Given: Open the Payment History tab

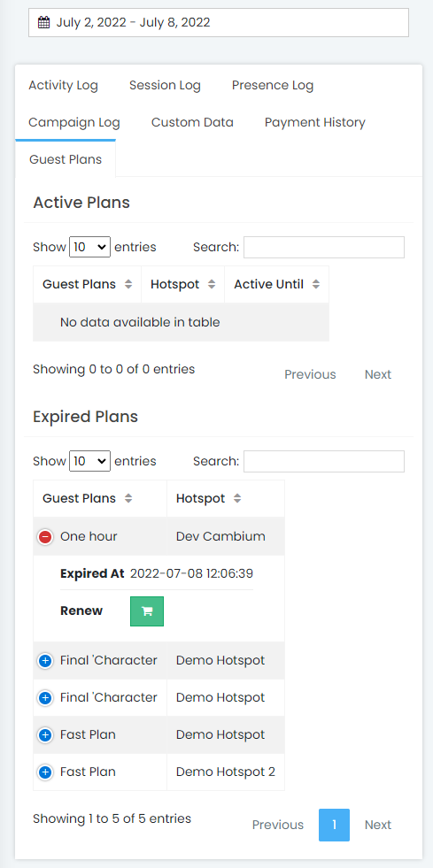Looking at the screenshot, I should (315, 122).
